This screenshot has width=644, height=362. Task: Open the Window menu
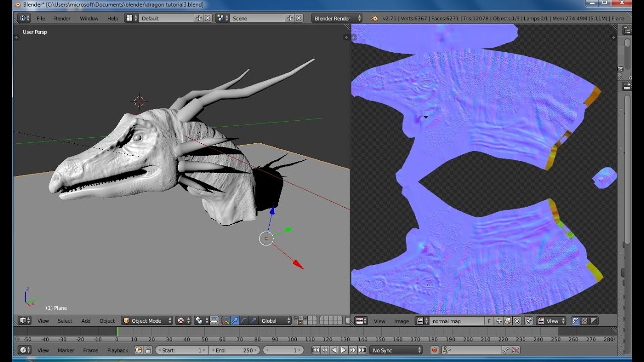(x=89, y=18)
